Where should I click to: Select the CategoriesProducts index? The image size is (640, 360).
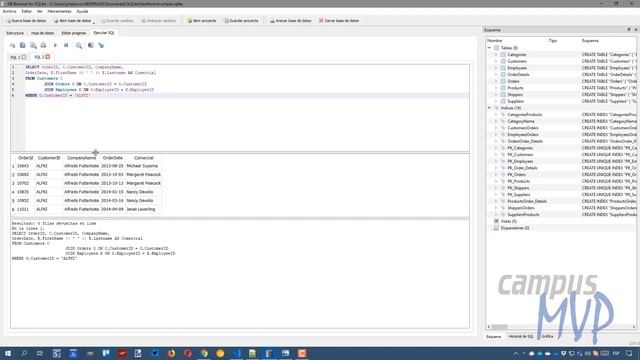[x=524, y=115]
